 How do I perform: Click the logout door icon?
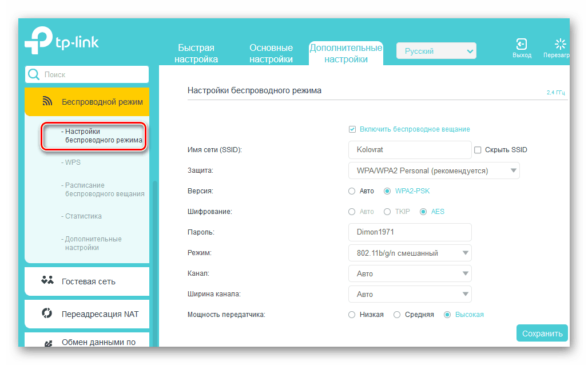(522, 44)
